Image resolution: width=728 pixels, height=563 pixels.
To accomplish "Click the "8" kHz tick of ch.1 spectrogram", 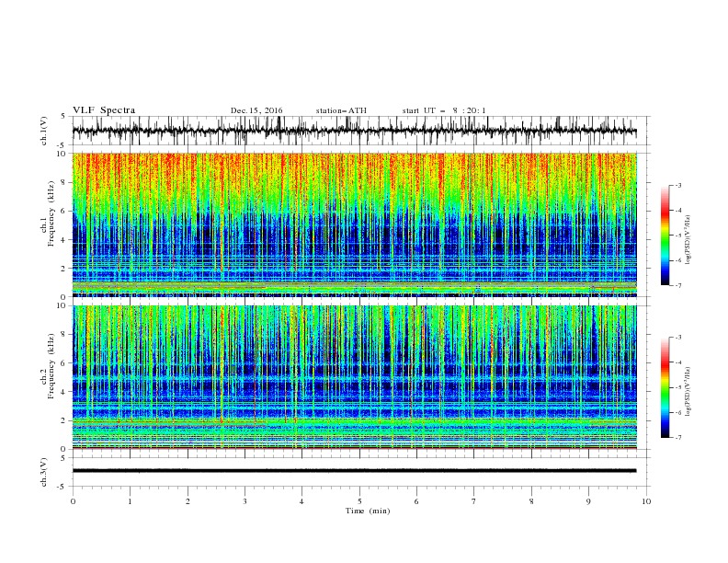I will 64,182.
